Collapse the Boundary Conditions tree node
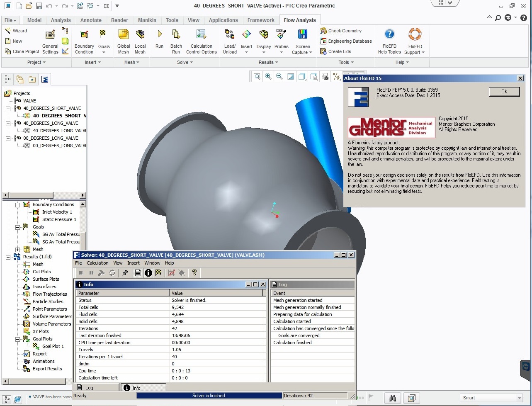Viewport: 532px width, 406px height. coord(18,204)
